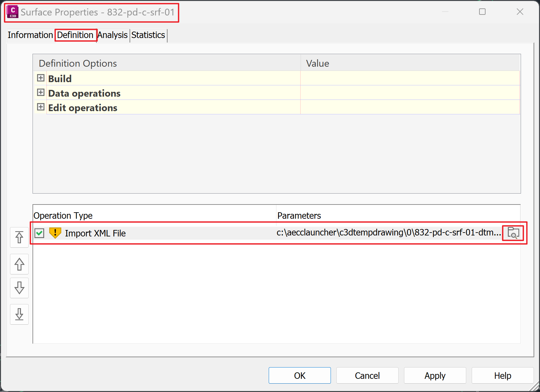
Task: Select the Definition tab
Action: click(x=75, y=35)
